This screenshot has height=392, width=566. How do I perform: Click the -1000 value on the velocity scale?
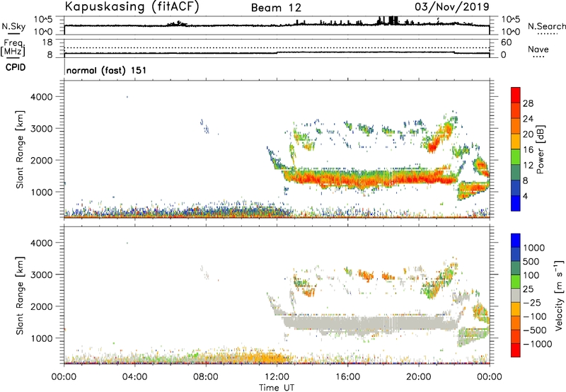coord(538,344)
